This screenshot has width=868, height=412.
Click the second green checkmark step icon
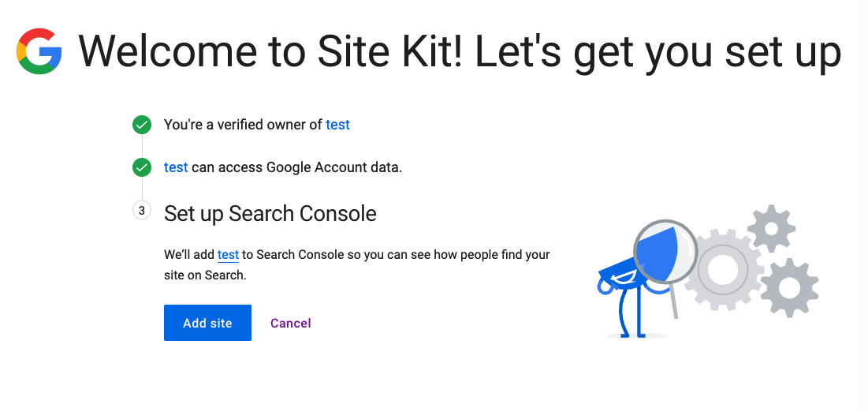[142, 167]
